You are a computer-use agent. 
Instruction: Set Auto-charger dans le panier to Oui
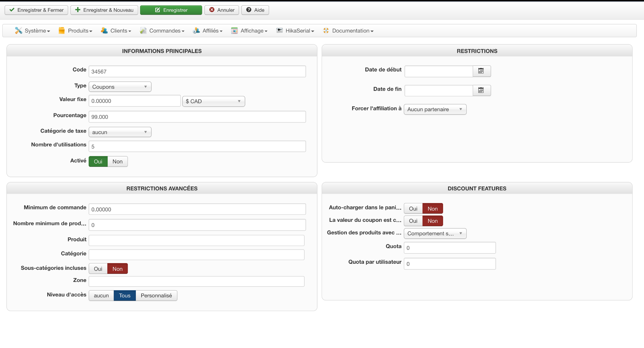coord(413,209)
